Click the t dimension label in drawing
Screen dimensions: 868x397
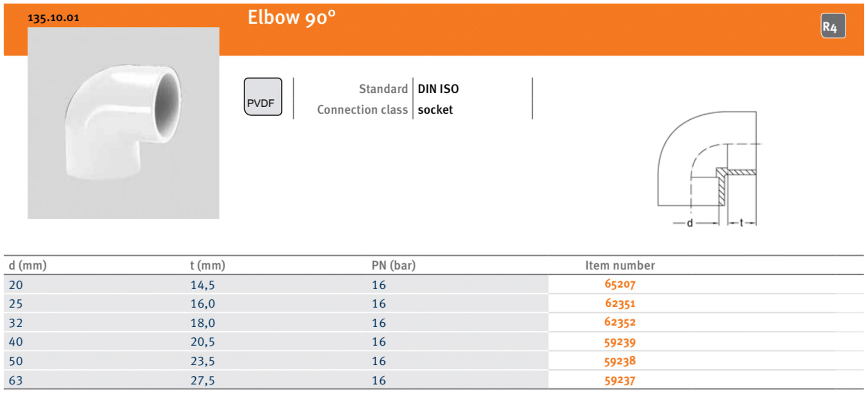coord(742,223)
